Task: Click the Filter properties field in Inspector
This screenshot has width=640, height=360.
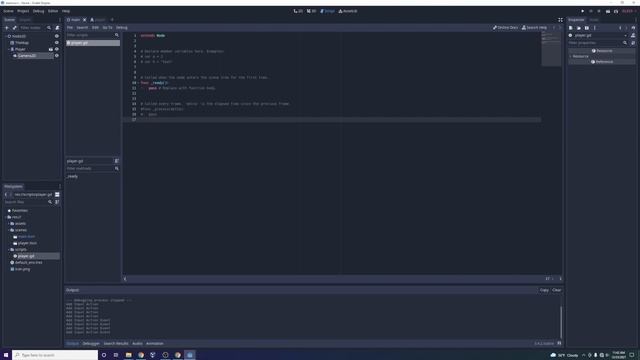Action: pos(598,43)
